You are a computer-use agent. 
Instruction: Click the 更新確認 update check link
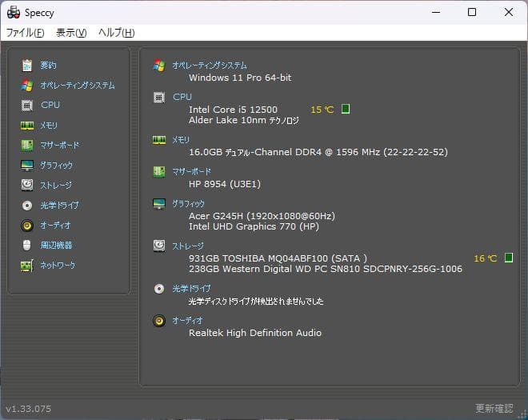[494, 408]
